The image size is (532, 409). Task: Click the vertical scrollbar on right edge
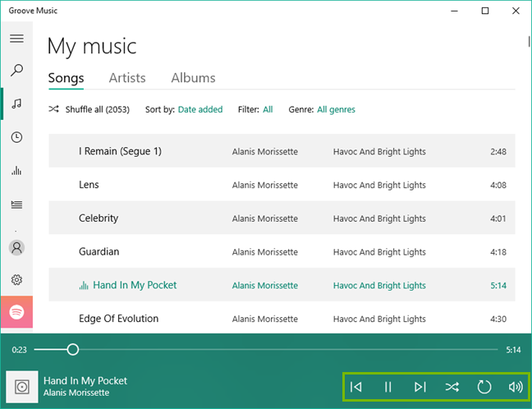click(529, 41)
